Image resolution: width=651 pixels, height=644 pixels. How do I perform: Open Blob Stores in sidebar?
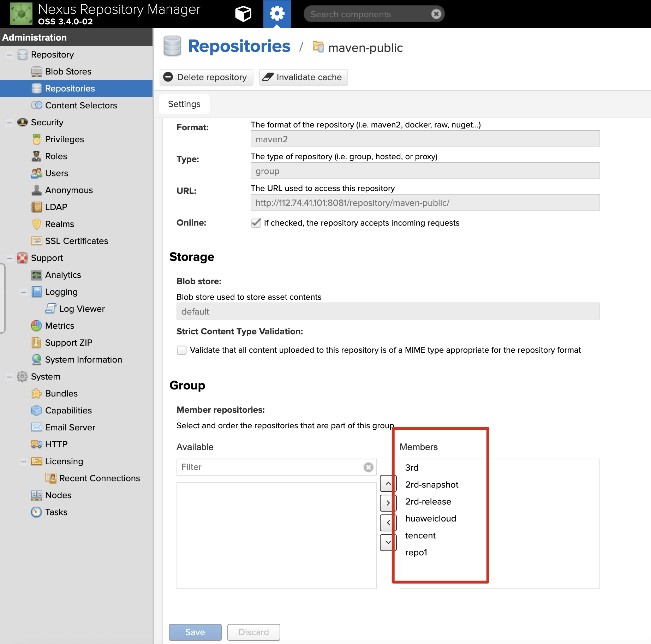(x=68, y=72)
